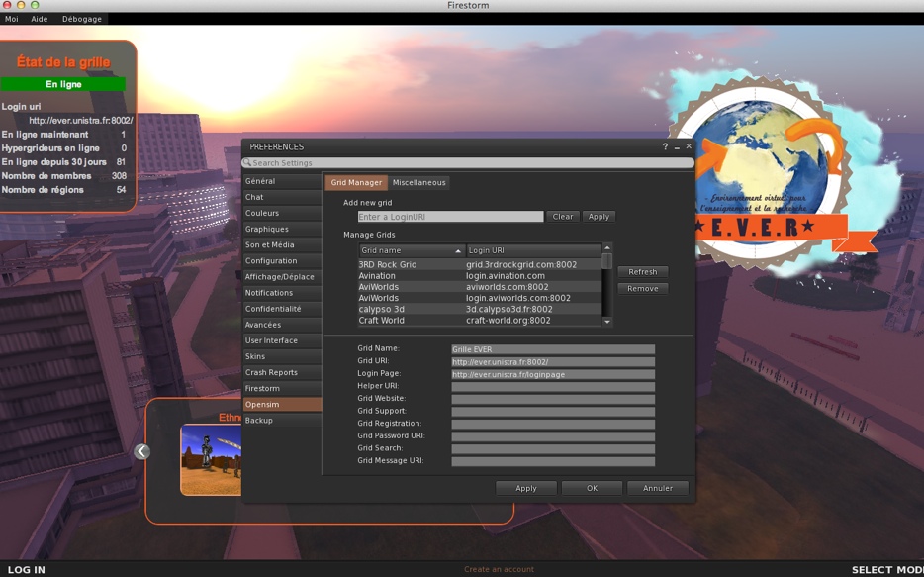
Task: Clear the new grid LoginURI
Action: pos(563,217)
